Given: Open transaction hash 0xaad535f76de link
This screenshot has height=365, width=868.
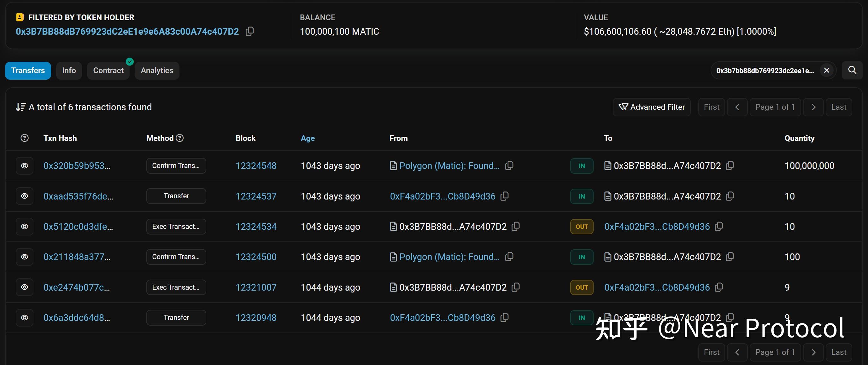Looking at the screenshot, I should [78, 196].
